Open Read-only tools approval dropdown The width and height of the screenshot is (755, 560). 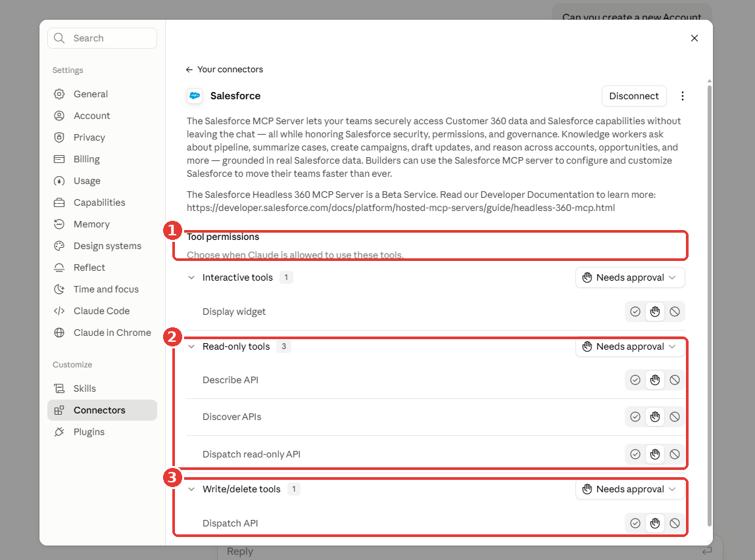coord(630,346)
